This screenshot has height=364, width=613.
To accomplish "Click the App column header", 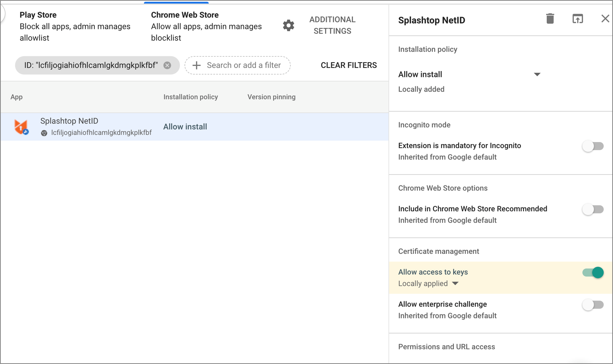I will click(16, 97).
